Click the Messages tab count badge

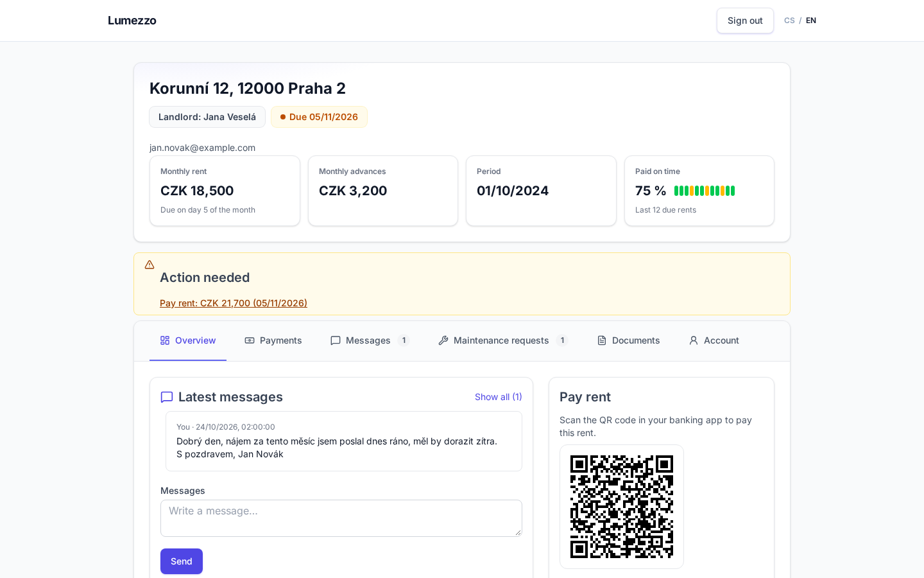pyautogui.click(x=404, y=340)
